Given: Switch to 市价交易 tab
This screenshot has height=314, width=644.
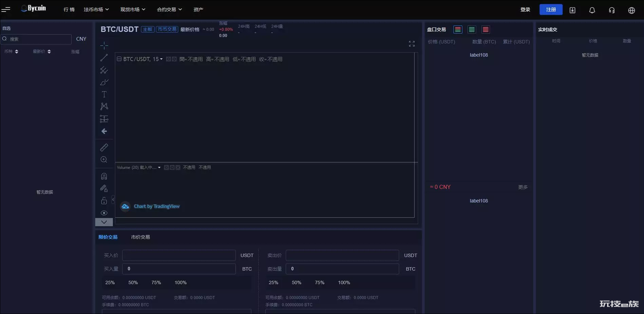Looking at the screenshot, I should coord(141,237).
